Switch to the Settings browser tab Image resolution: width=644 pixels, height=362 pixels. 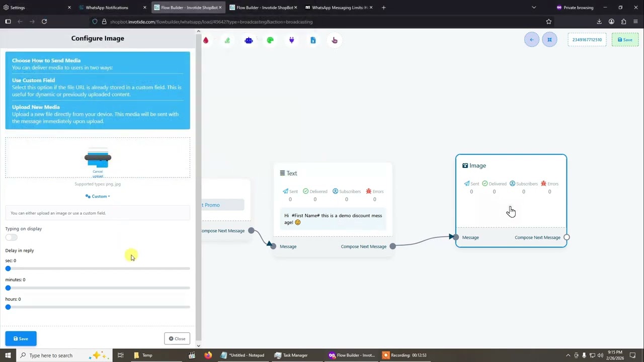37,8
